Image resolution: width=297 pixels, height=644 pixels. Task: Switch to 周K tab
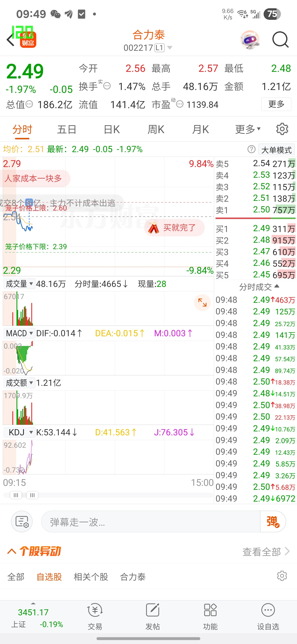click(x=156, y=129)
